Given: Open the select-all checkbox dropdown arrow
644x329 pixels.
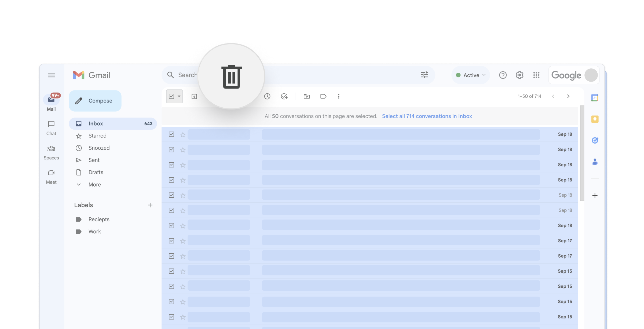Looking at the screenshot, I should [179, 96].
